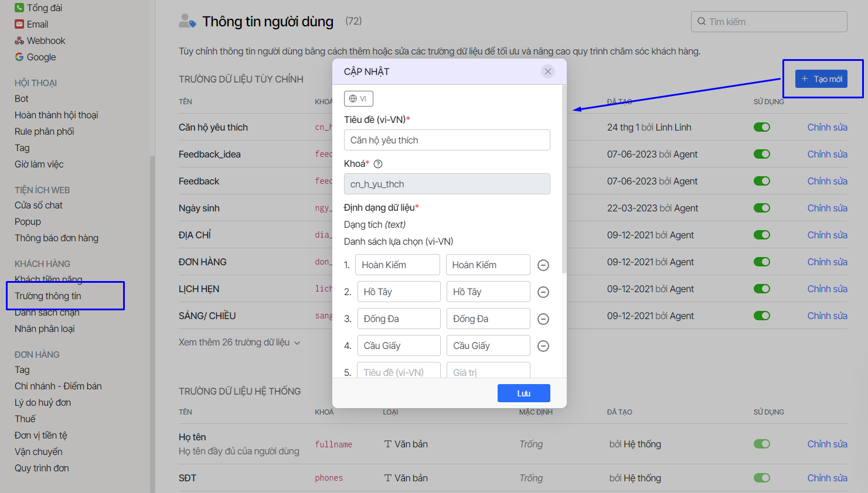Click the search magnifier icon
This screenshot has width=868, height=493.
coord(702,22)
